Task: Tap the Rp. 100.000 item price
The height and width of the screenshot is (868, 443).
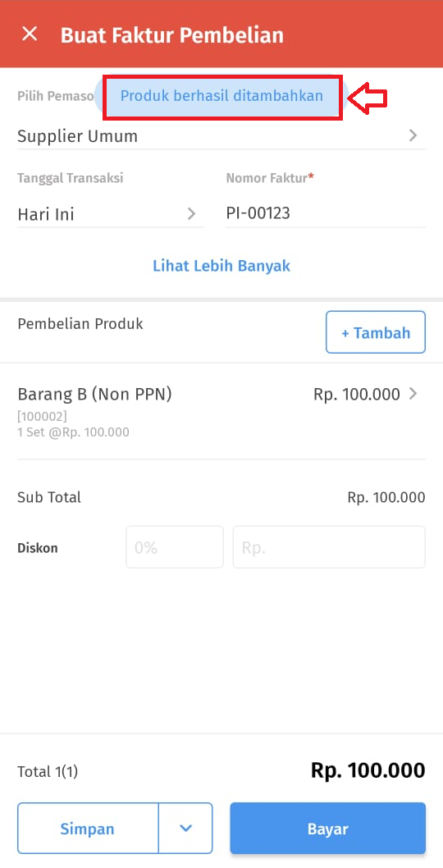Action: [357, 394]
